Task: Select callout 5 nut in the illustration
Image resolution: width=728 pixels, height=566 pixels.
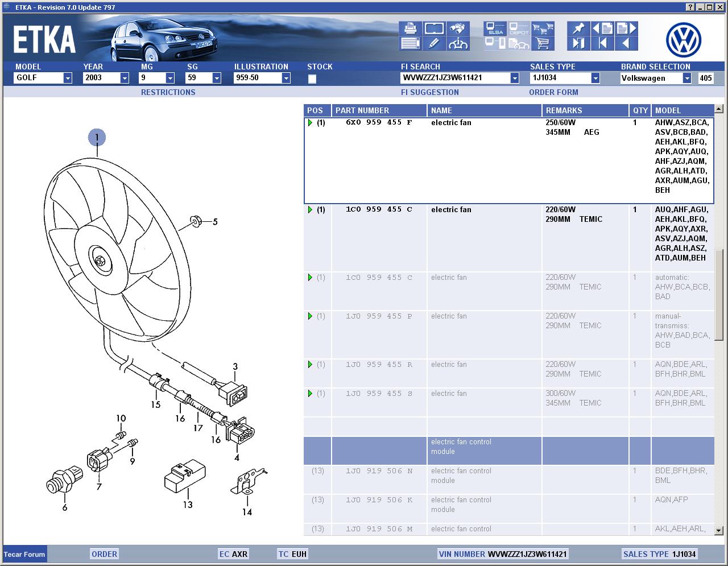Action: point(215,222)
